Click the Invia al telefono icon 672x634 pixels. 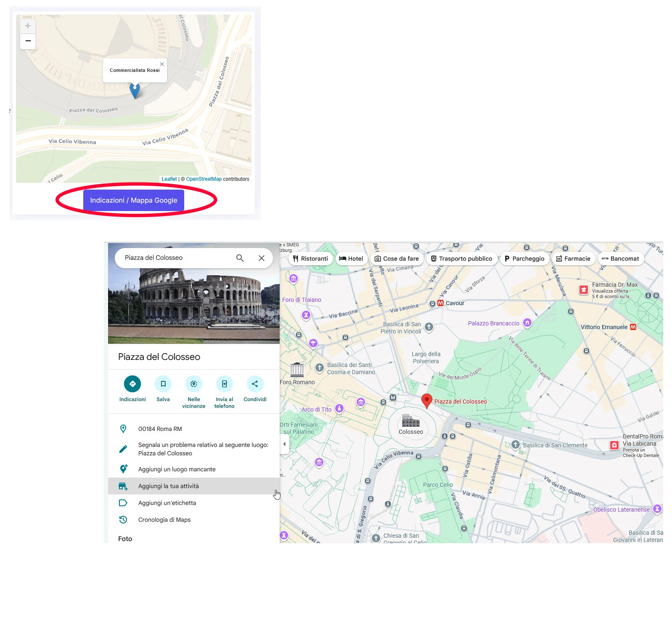[225, 384]
